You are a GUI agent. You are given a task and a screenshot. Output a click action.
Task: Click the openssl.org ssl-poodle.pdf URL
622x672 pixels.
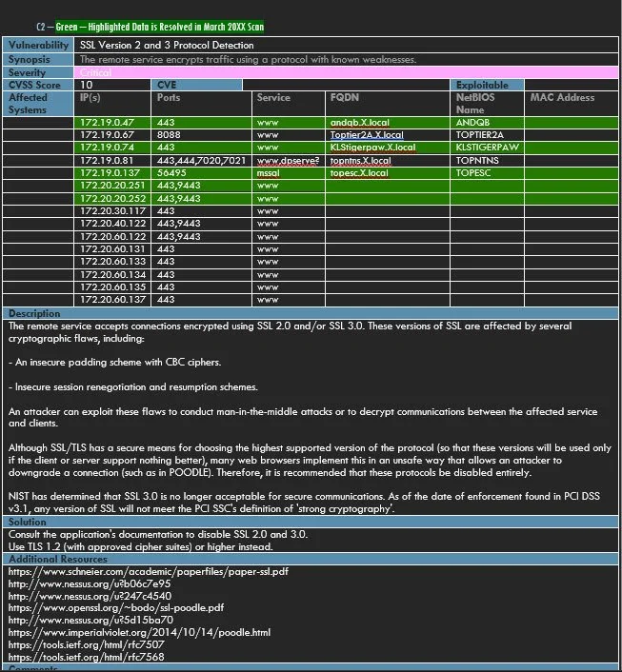click(116, 607)
